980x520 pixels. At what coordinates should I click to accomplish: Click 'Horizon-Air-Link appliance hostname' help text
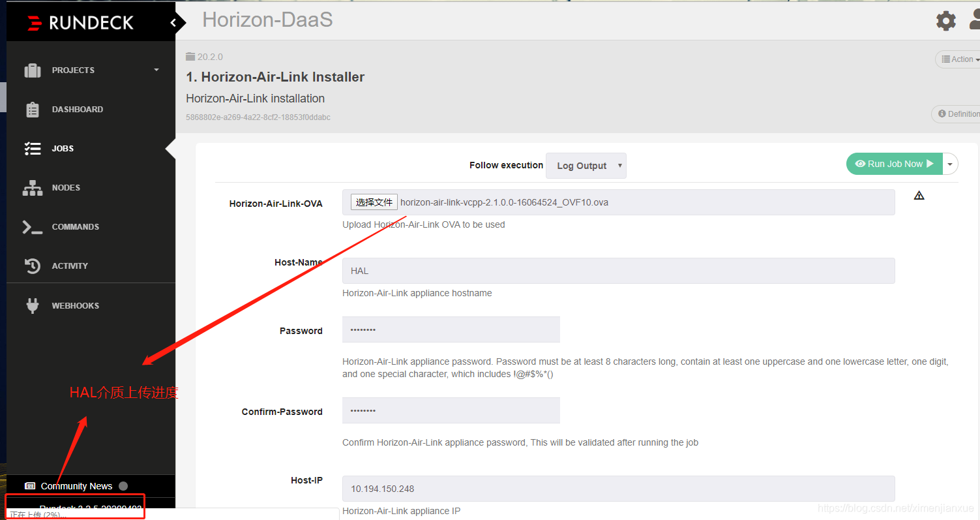(417, 293)
